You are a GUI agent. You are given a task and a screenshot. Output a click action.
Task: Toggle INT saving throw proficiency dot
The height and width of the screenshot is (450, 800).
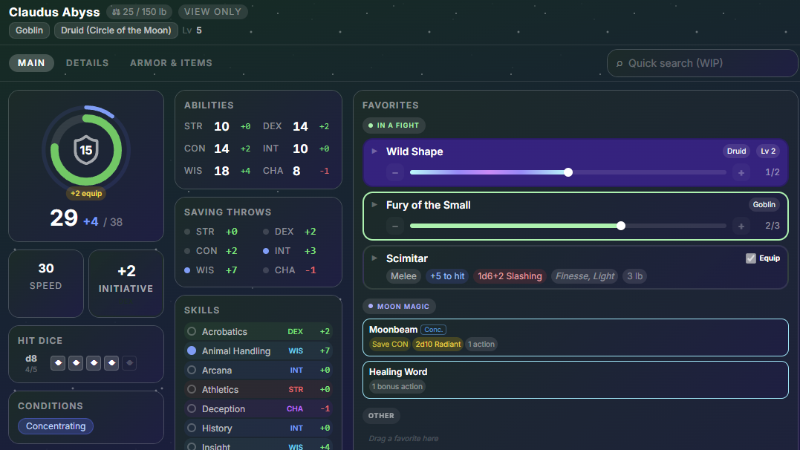pos(266,251)
